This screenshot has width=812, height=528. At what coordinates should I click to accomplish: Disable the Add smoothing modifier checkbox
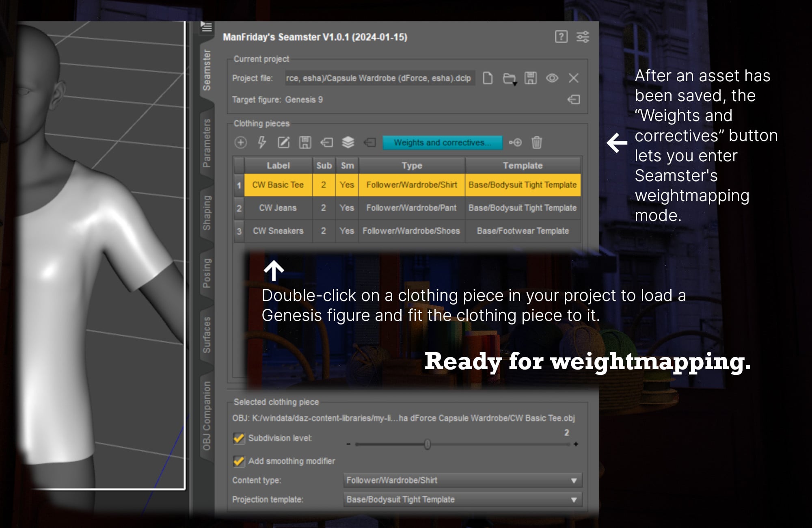pos(239,461)
